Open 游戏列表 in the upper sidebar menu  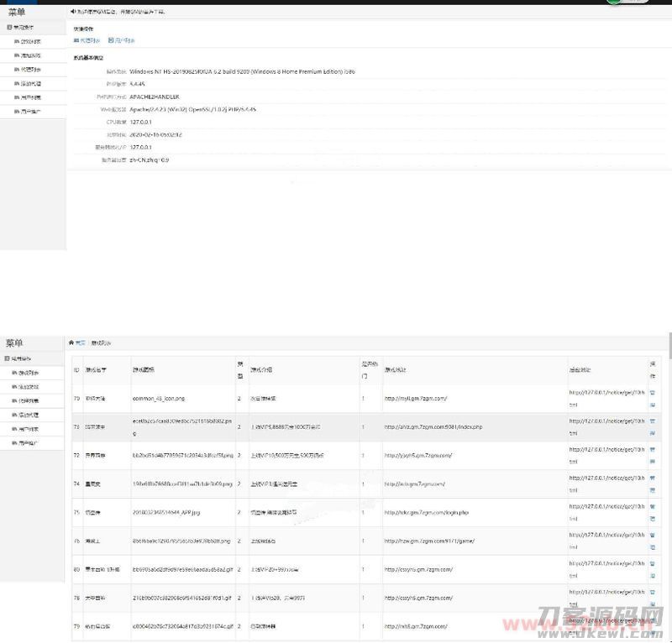(29, 40)
